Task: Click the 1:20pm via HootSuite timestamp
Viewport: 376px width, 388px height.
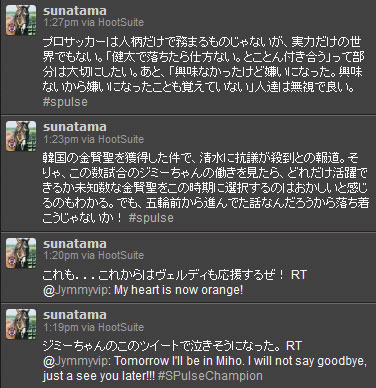Action: pyautogui.click(x=94, y=255)
